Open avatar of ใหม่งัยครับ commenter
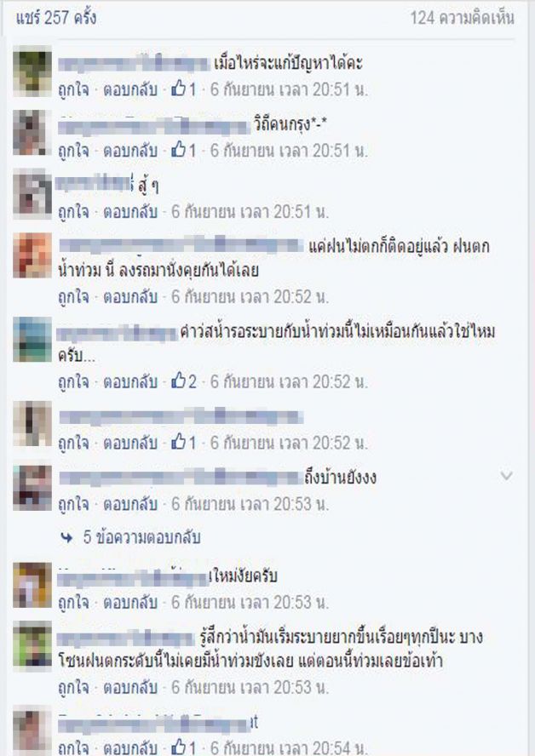This screenshot has height=756, width=535. 32,585
